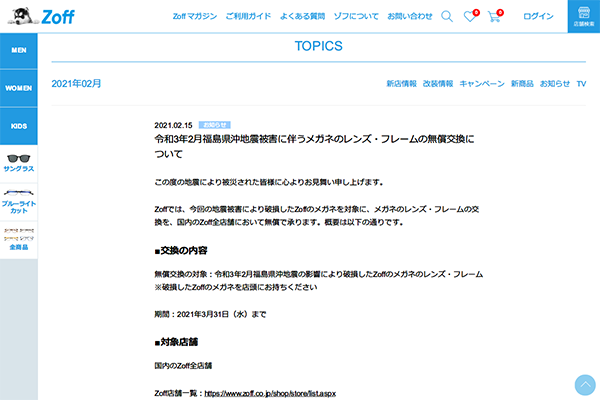Open the favorites heart icon
600x400 pixels.
471,16
